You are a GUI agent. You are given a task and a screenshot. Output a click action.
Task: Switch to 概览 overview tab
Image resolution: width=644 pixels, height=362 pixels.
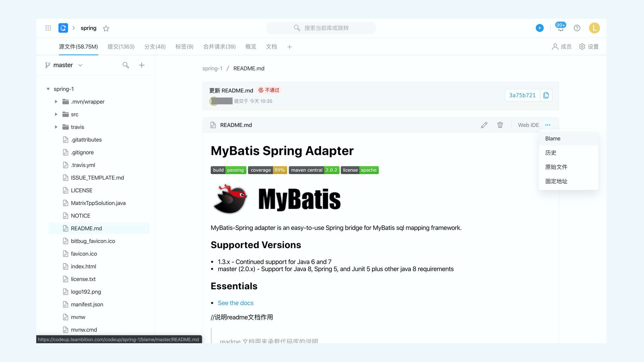coord(251,47)
